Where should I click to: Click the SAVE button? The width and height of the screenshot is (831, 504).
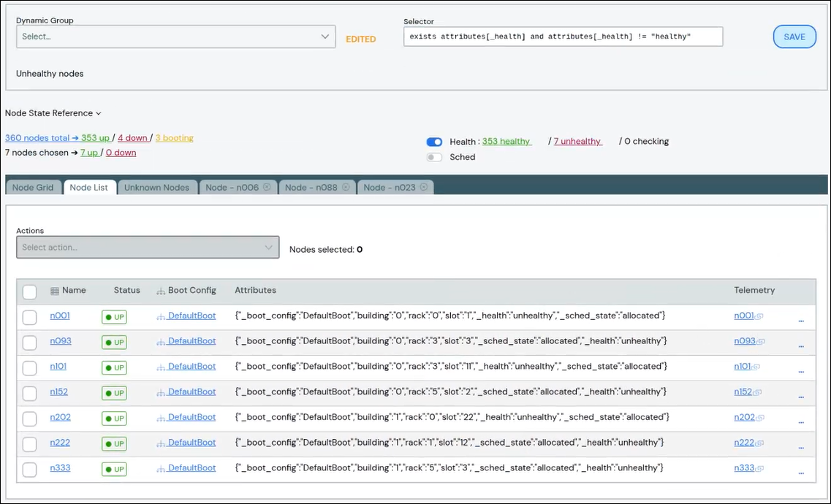point(794,37)
